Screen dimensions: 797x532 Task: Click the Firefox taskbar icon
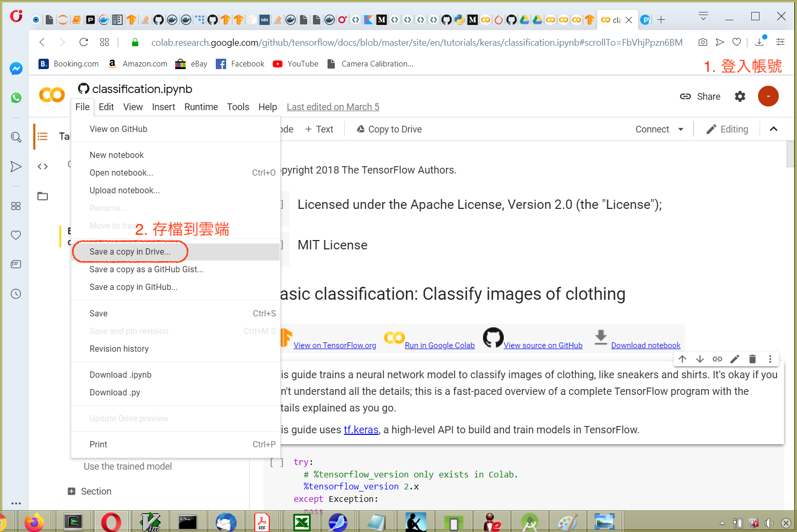[x=34, y=522]
